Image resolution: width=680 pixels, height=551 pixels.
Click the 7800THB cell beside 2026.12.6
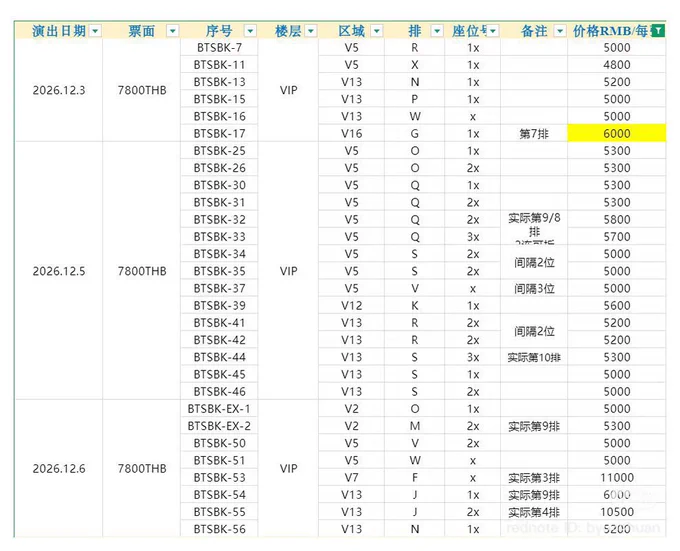[142, 468]
